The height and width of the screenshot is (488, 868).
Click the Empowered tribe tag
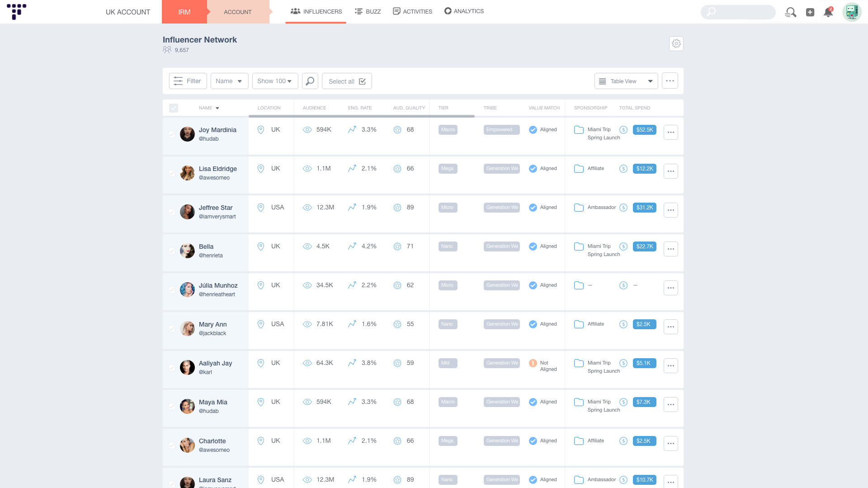pyautogui.click(x=501, y=130)
